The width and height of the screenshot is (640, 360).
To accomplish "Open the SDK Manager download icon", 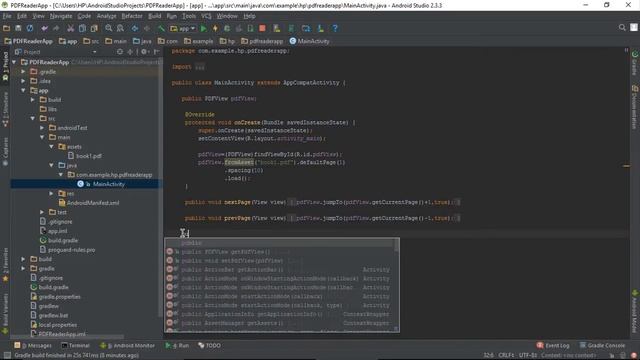I will (320, 28).
